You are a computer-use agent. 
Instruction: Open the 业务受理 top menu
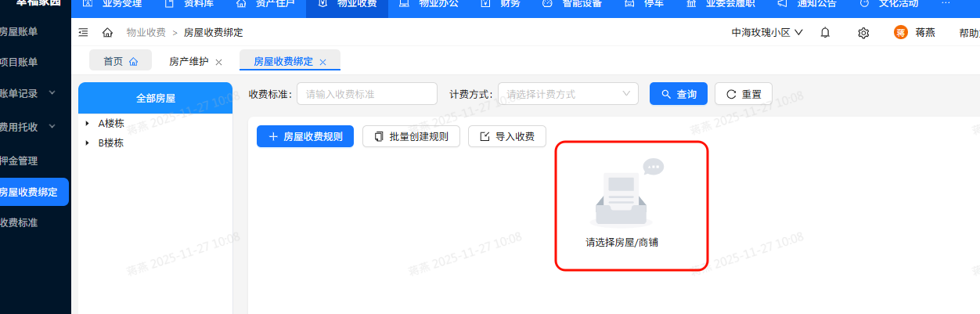(x=113, y=4)
